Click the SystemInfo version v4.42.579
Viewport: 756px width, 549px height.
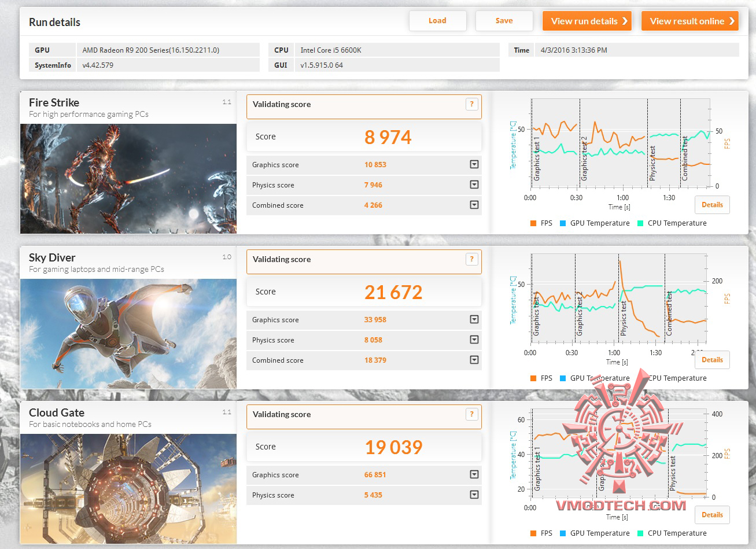click(98, 65)
